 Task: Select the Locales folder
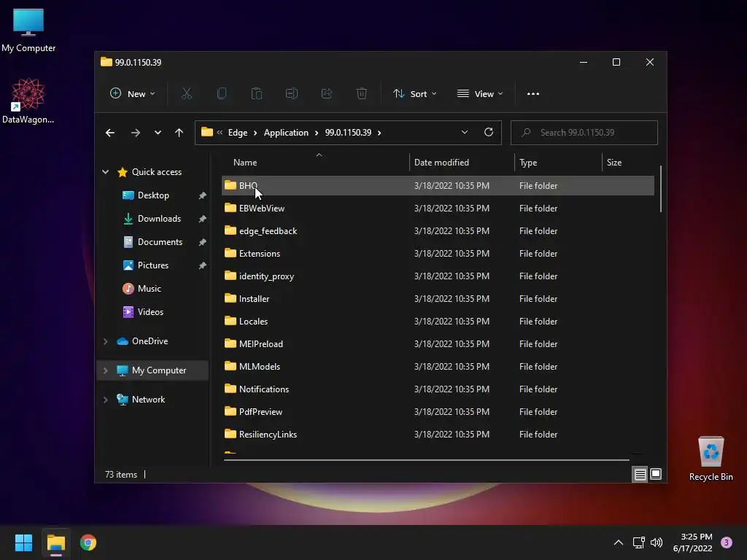(x=438, y=322)
